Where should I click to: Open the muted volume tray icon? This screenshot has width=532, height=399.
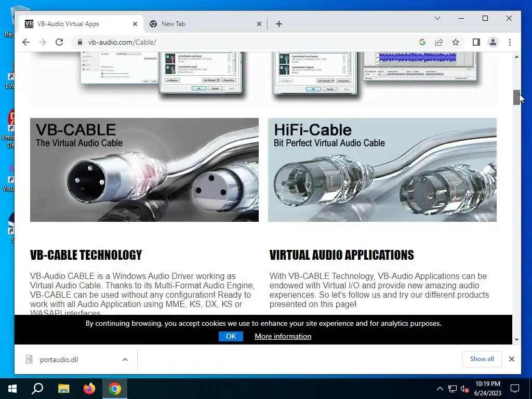tap(464, 389)
